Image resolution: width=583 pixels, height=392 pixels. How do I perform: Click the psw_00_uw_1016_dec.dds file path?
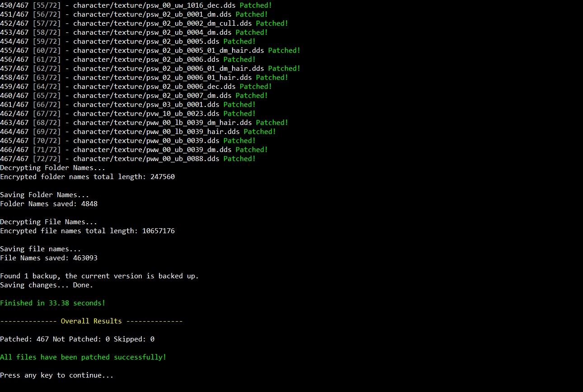click(154, 5)
